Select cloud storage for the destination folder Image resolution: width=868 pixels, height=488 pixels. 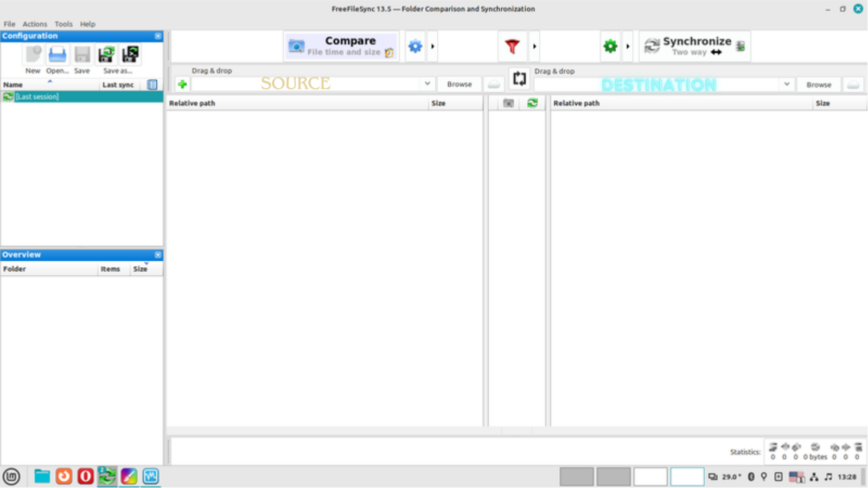coord(853,85)
